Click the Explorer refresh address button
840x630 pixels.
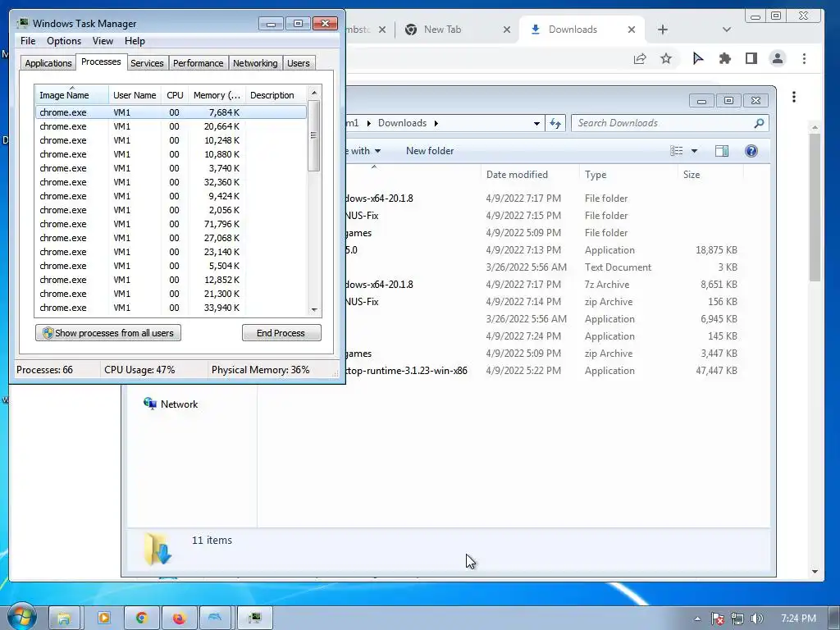[x=555, y=123]
